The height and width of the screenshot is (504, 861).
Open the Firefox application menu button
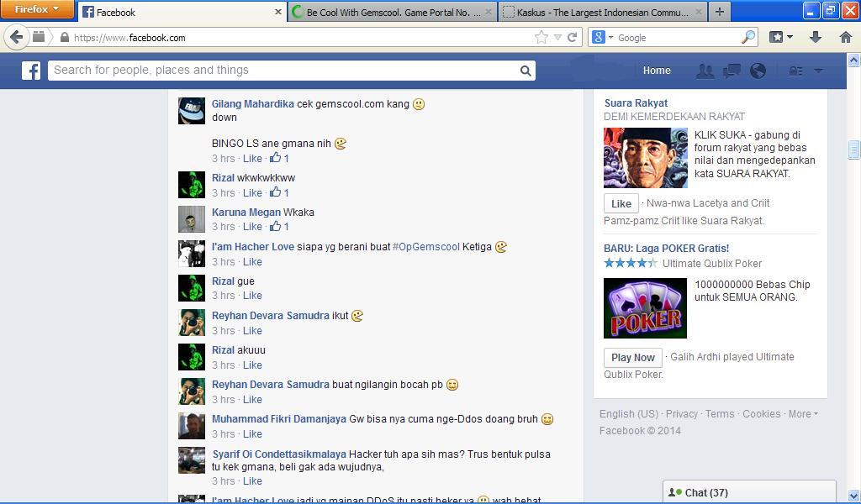(x=37, y=9)
